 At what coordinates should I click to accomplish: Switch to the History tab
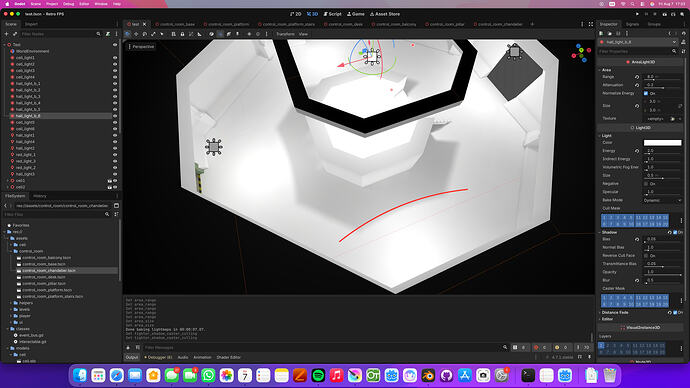(x=40, y=196)
